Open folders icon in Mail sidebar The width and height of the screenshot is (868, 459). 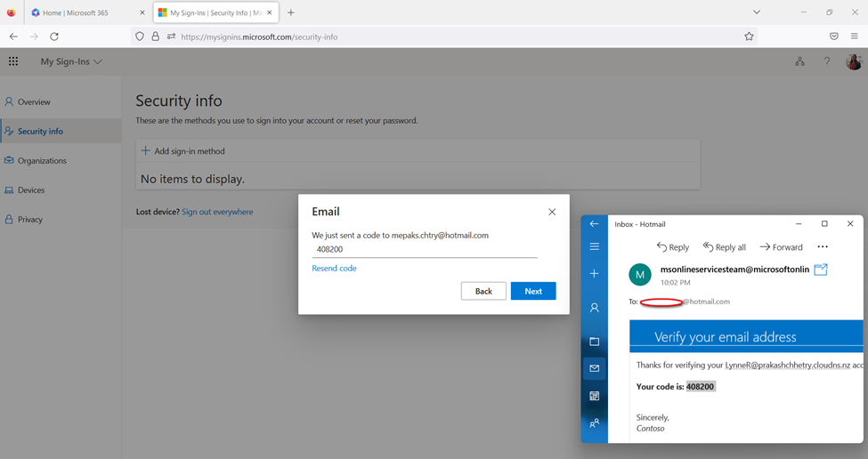coord(594,342)
